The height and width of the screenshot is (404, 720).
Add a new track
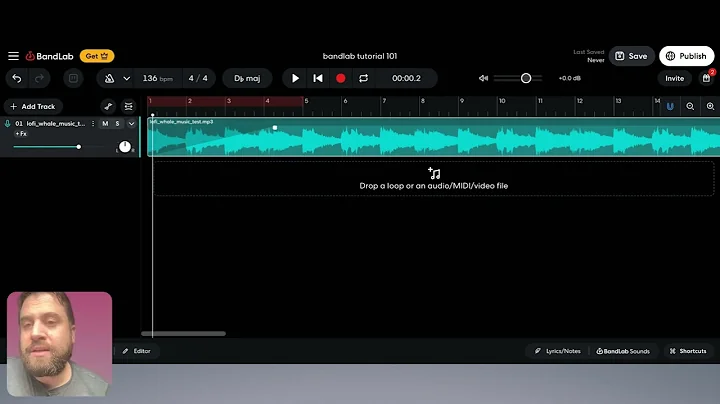click(x=33, y=107)
